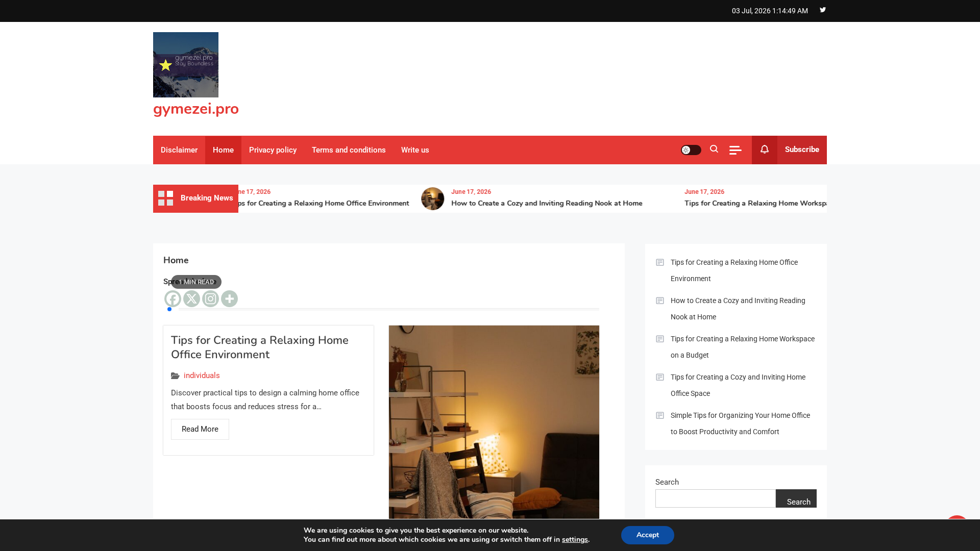Open the gymezei.pro site title link

[196, 109]
